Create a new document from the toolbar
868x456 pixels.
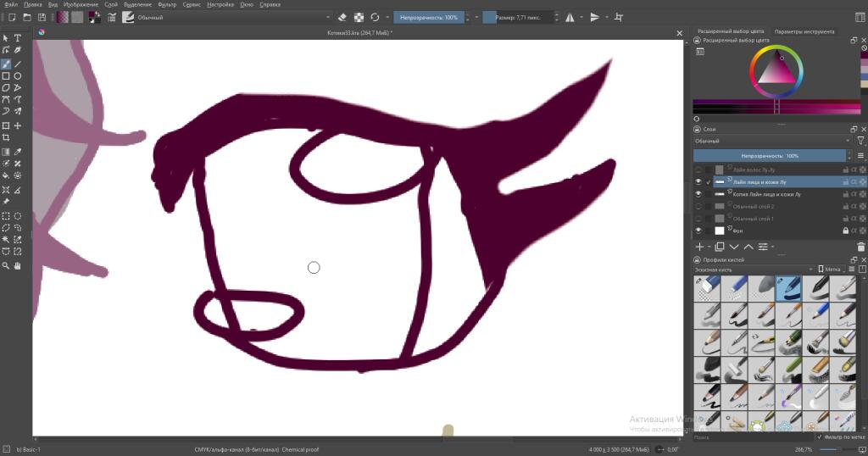click(12, 18)
